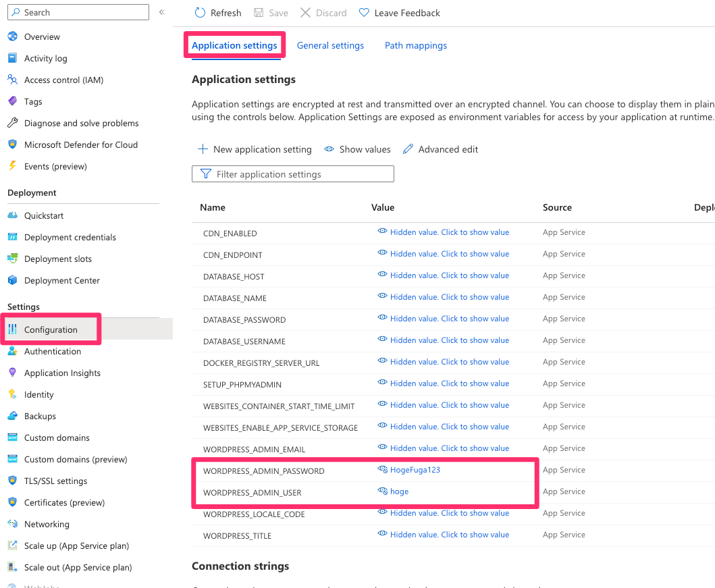
Task: Open Custom domains (preview) in the sidebar
Action: 76,459
